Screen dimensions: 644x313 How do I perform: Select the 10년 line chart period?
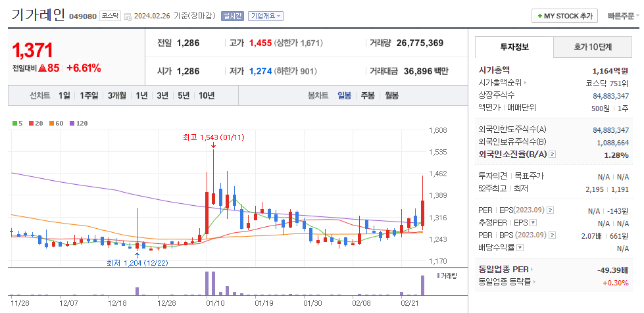(207, 96)
